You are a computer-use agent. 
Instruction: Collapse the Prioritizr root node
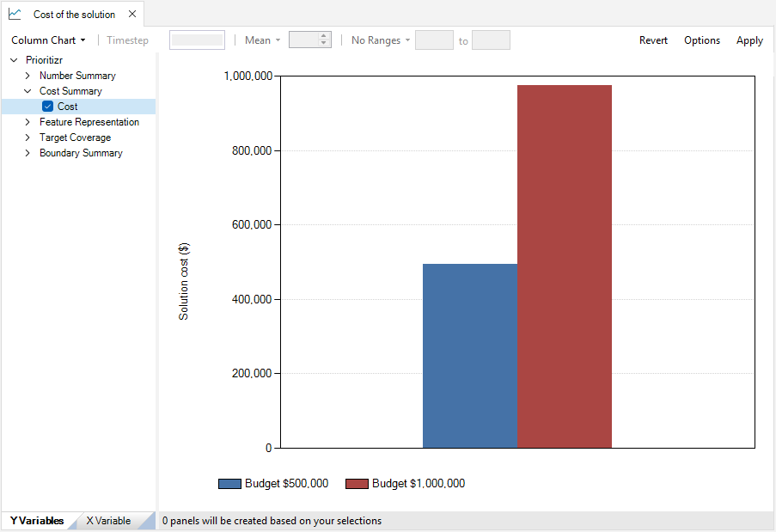(14, 60)
